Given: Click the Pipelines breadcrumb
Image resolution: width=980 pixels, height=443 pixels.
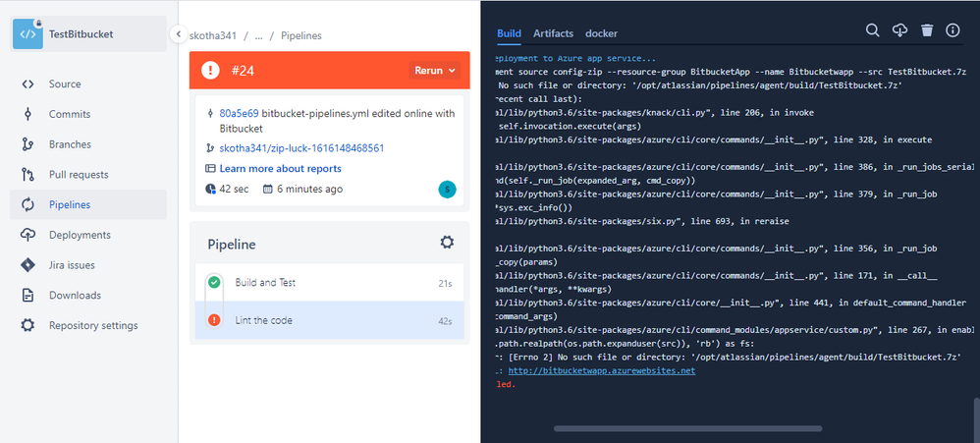Looking at the screenshot, I should pos(301,35).
